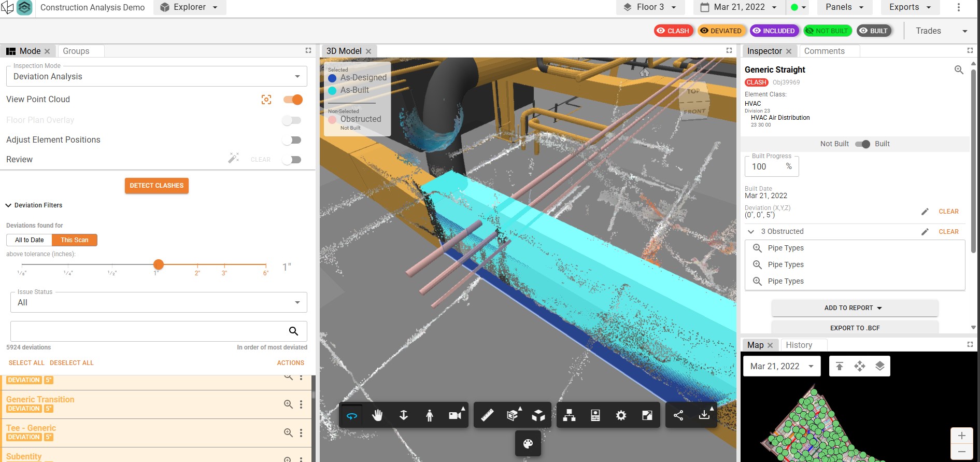The width and height of the screenshot is (980, 462).
Task: Open the explode model cube tool
Action: [538, 415]
